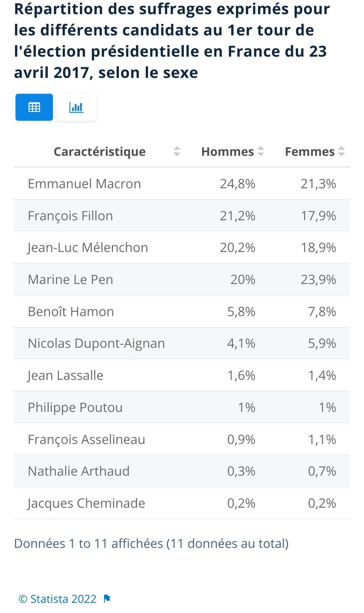Select the François Fillon row
The image size is (364, 613).
[x=182, y=216]
